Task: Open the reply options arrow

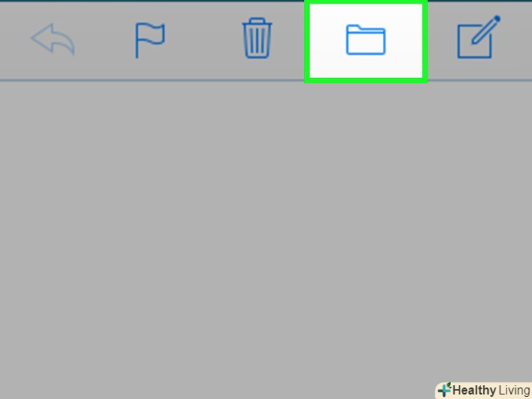Action: click(x=53, y=39)
